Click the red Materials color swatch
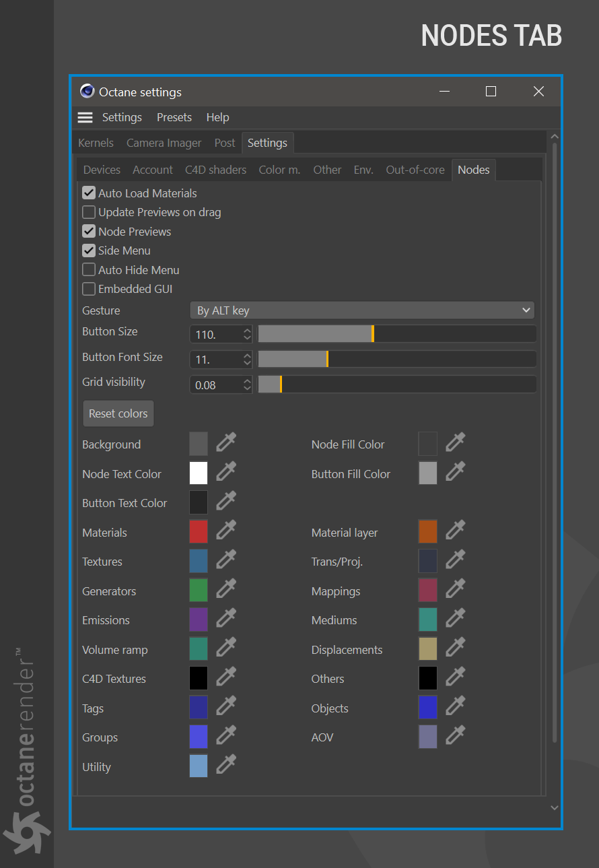The height and width of the screenshot is (868, 599). [199, 531]
